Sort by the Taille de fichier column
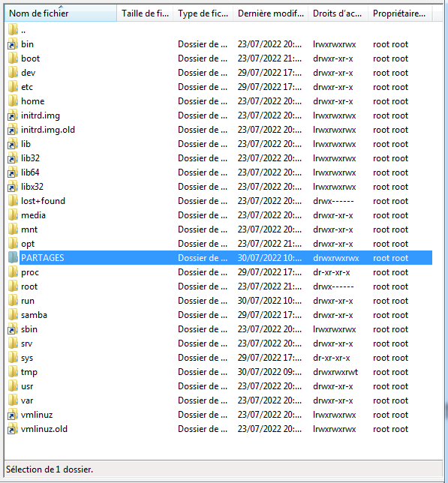Screen dimensions: 448x483 (145, 13)
